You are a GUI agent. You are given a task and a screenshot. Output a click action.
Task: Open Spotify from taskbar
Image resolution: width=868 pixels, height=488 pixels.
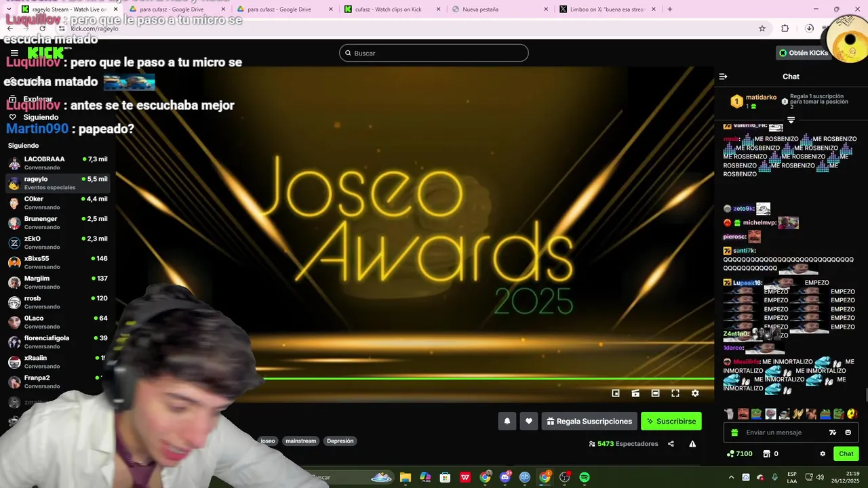click(x=585, y=477)
